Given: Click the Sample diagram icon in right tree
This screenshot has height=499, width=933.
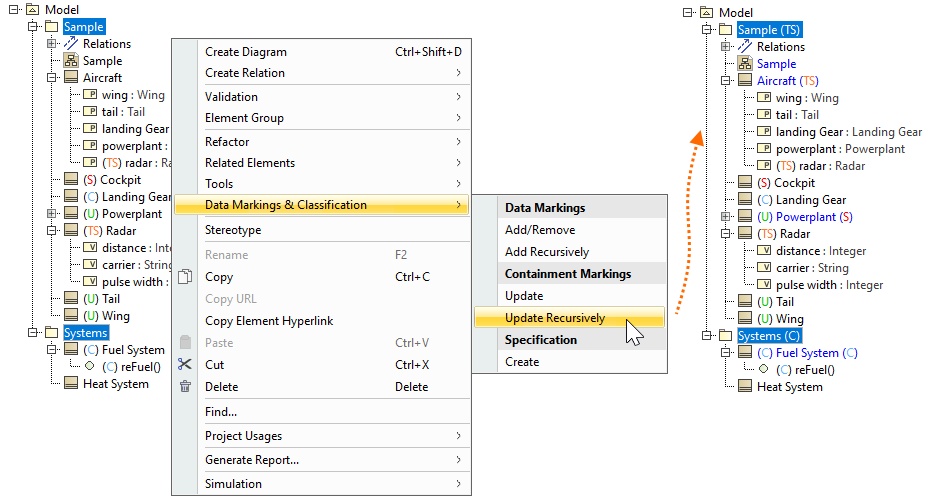Looking at the screenshot, I should (745, 64).
